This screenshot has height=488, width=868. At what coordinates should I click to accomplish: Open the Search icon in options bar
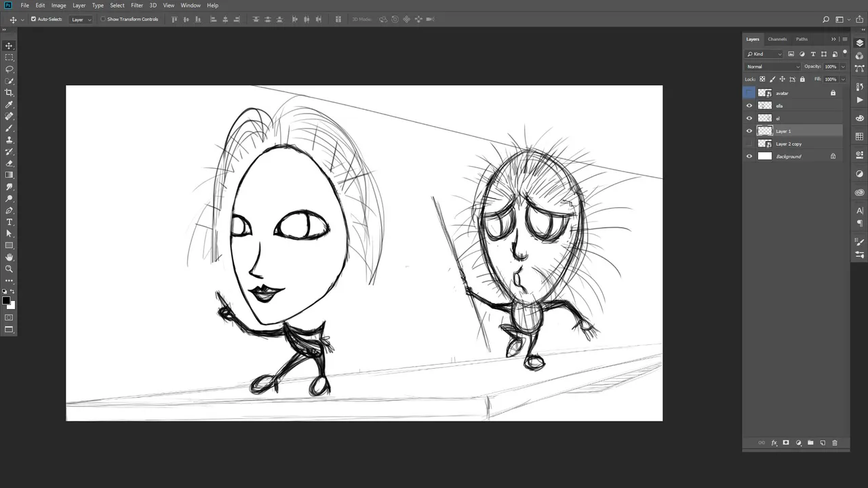826,20
